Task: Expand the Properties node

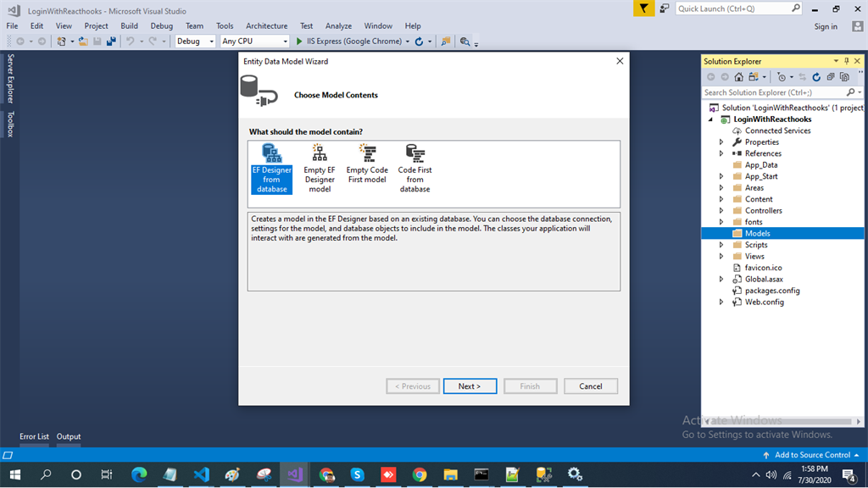Action: pos(721,142)
